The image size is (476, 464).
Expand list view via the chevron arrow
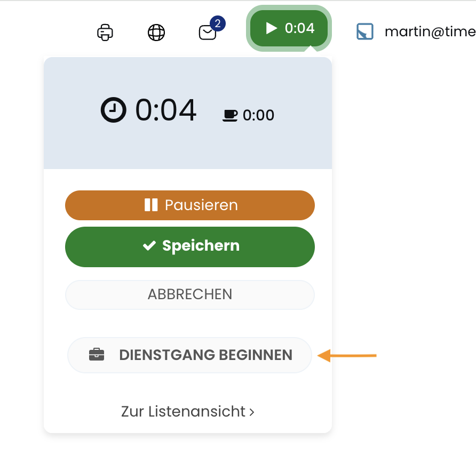(251, 412)
